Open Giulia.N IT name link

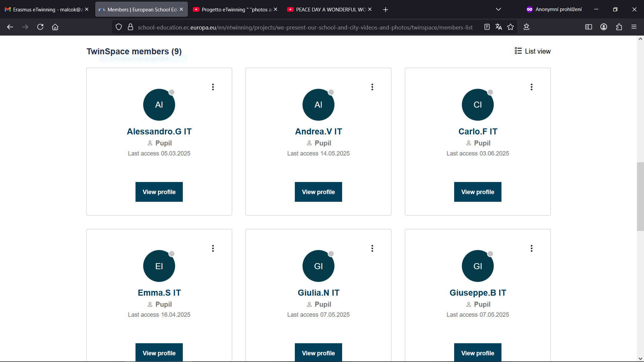(x=318, y=293)
